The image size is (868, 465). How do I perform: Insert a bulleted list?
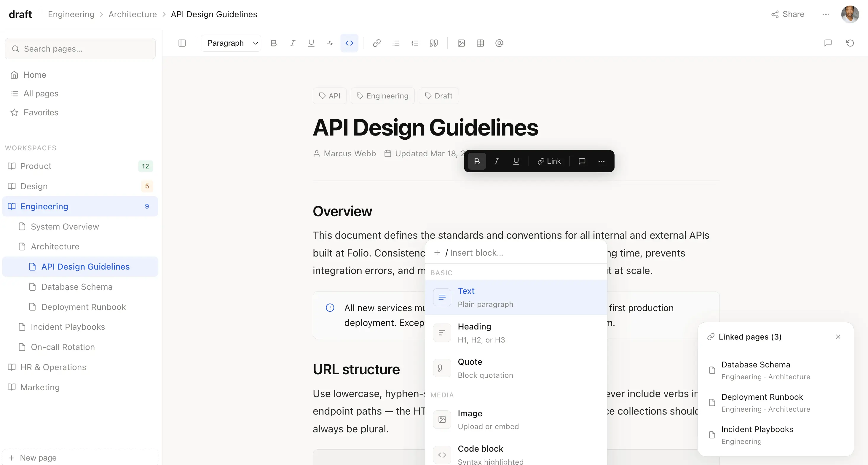click(x=396, y=43)
